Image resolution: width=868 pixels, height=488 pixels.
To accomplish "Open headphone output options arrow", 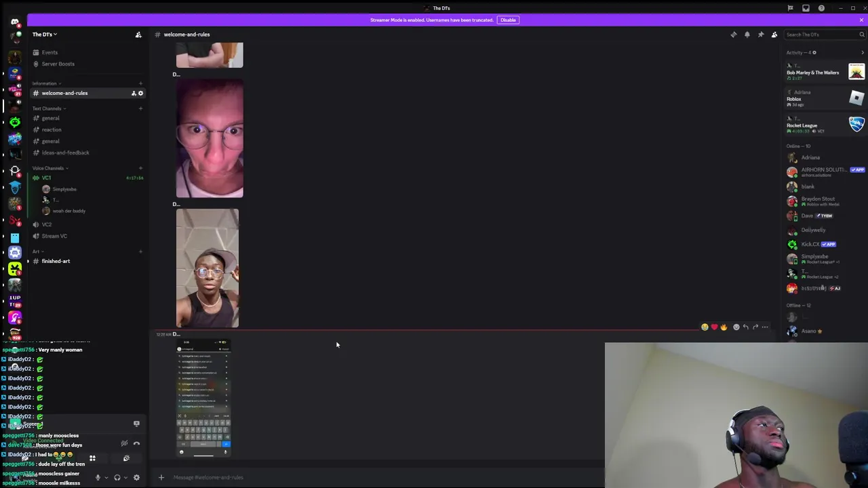I will click(x=125, y=477).
